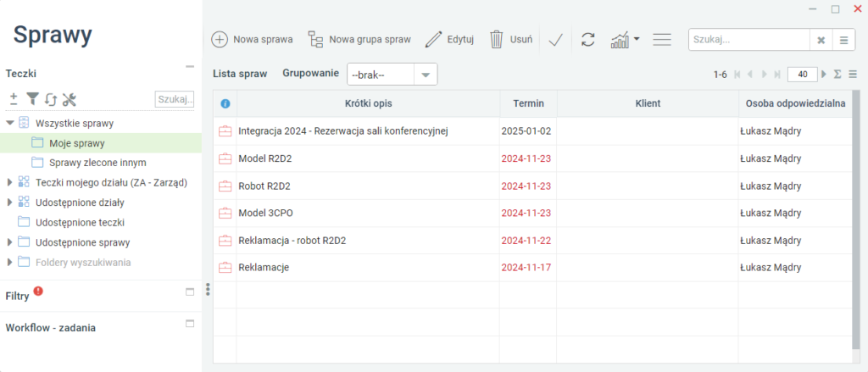Clear the search with the X button
Image resolution: width=868 pixels, height=372 pixels.
[x=821, y=40]
